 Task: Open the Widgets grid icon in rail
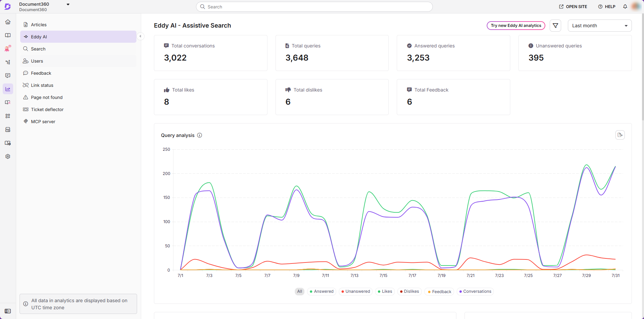(8, 116)
